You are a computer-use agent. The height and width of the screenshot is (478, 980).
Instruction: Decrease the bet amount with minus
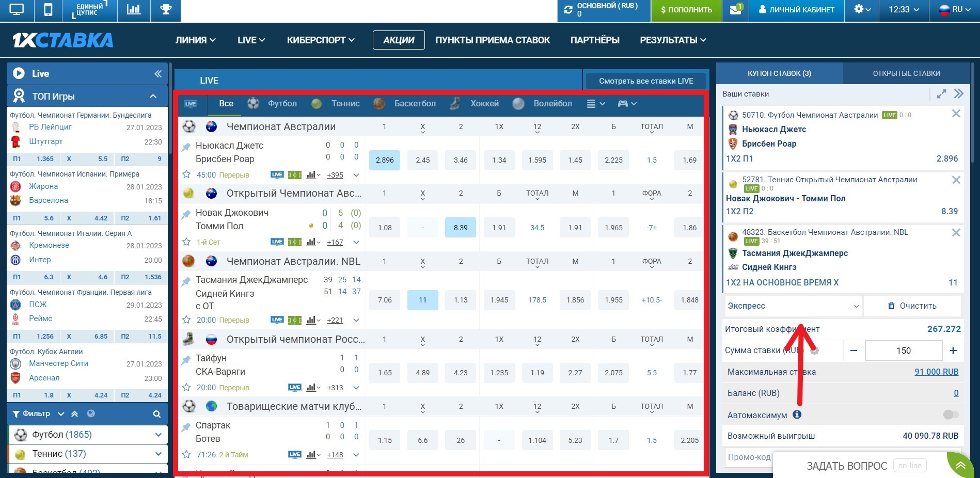[x=854, y=350]
